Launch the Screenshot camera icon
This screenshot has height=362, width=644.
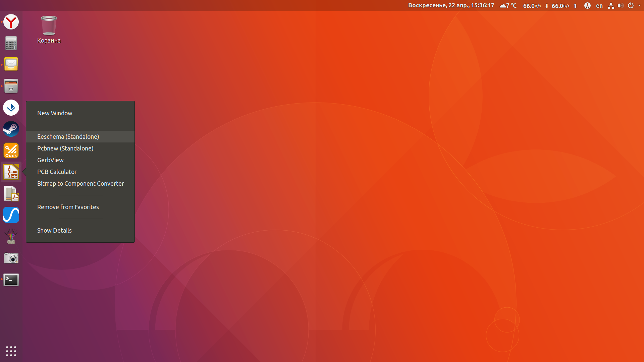11,258
